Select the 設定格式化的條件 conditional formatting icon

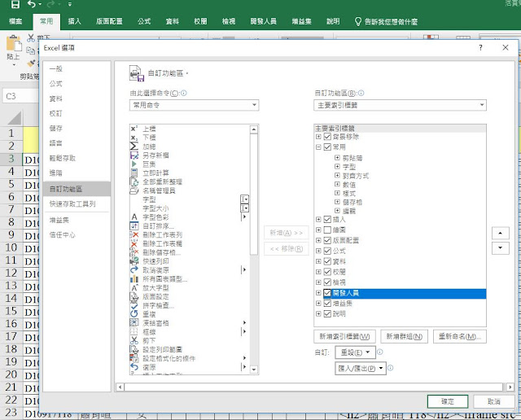pos(134,358)
